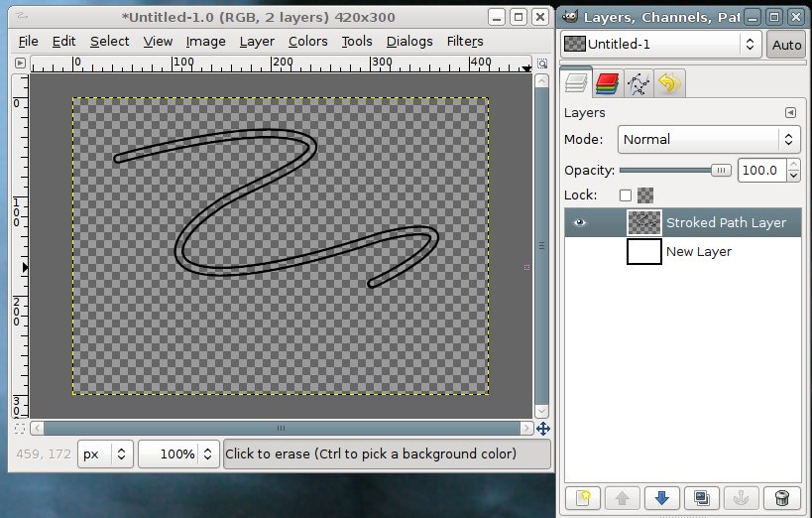Lower the layer with blue down arrow
812x518 pixels.
click(662, 498)
